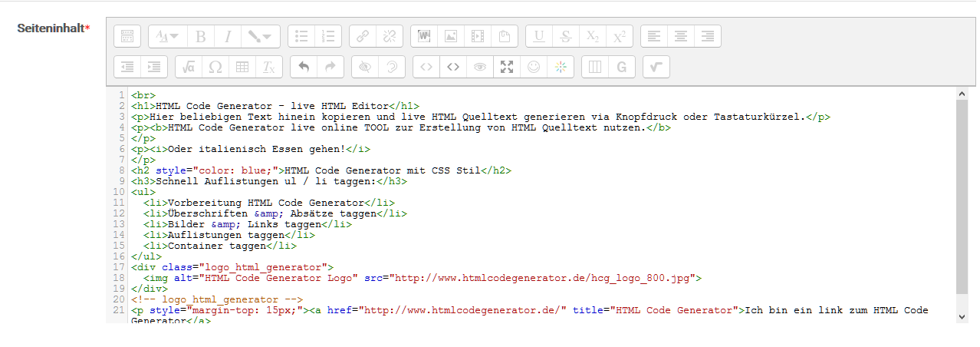Undo the last change
Screen dimensions: 980x347
(x=304, y=67)
